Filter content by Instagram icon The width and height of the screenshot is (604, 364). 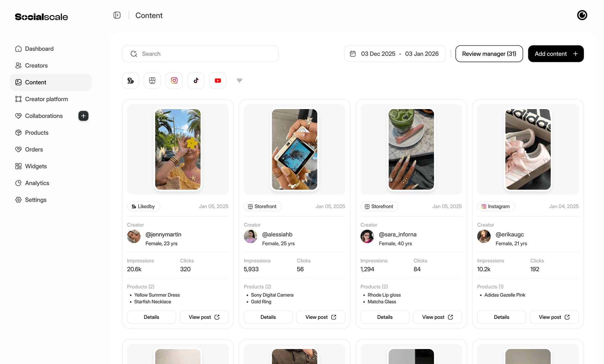click(x=174, y=80)
